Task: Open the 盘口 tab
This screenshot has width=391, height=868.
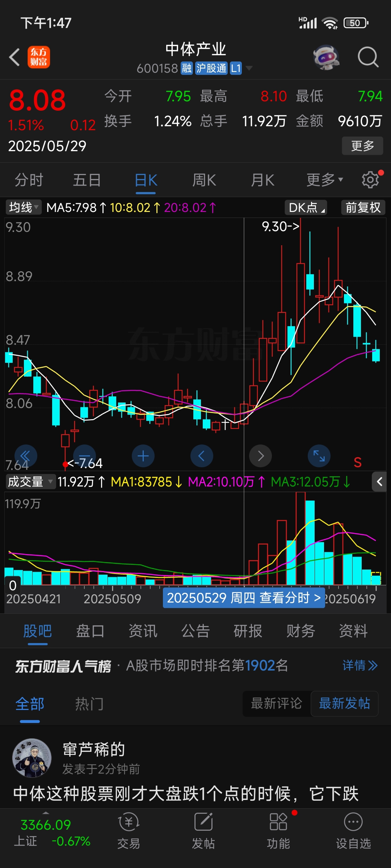Action: 90,631
